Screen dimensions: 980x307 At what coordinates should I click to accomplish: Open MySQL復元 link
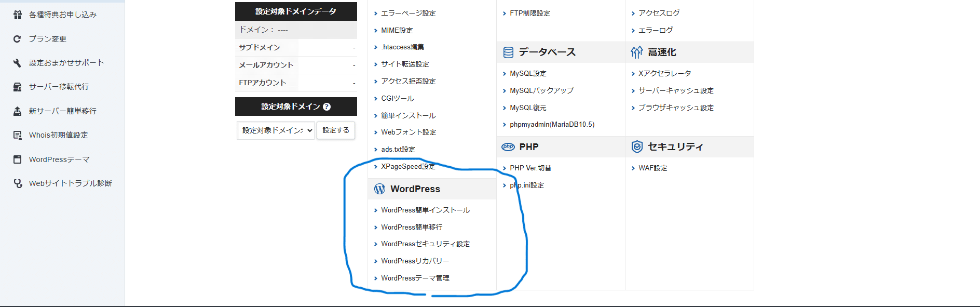pyautogui.click(x=528, y=108)
